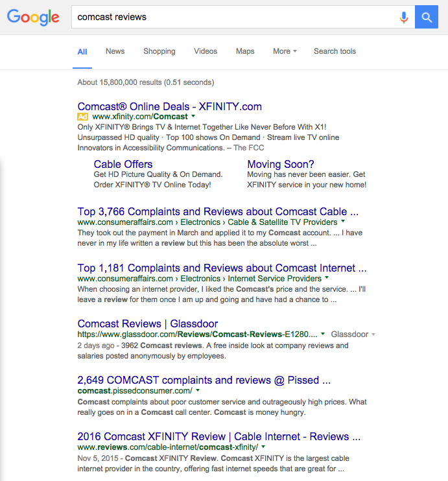Screen dimensions: 448x481
Task: Open the Moving Soon? sitelink
Action: pos(281,164)
